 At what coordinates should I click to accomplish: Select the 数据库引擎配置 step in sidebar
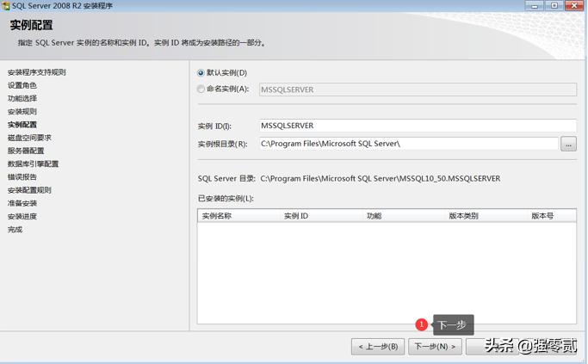(33, 163)
